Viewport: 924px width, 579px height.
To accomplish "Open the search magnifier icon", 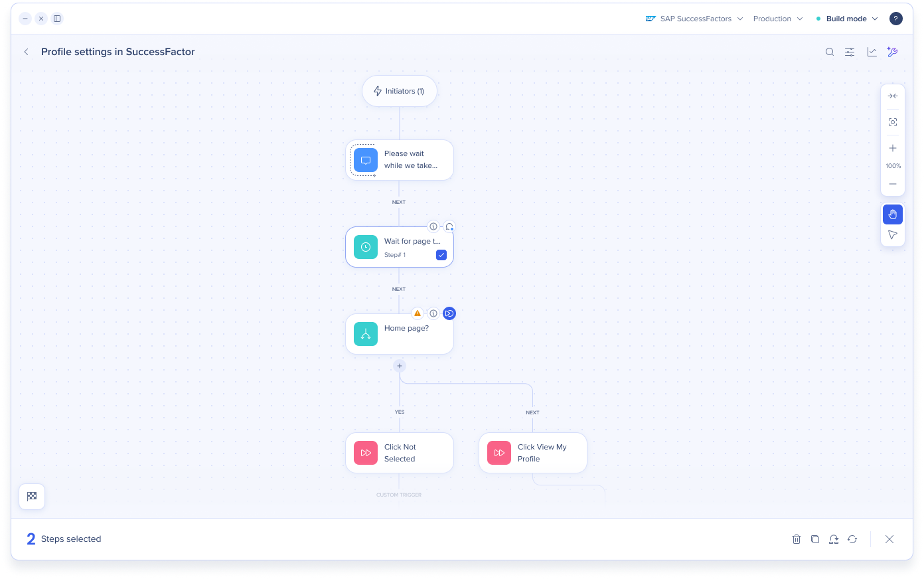I will pos(830,52).
